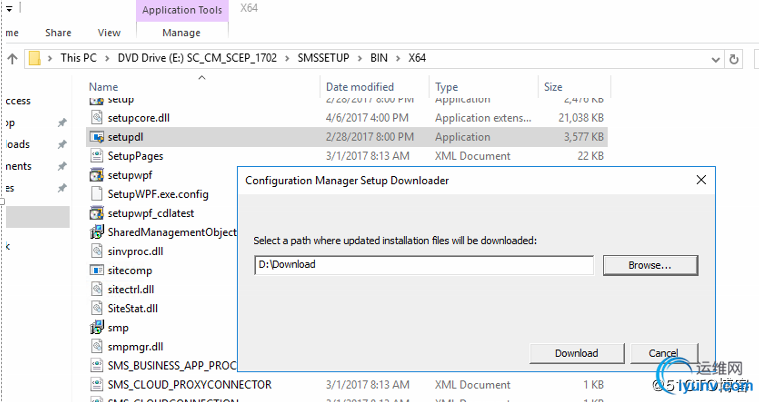Click SMSSETUP breadcrumb in address bar

coord(323,58)
